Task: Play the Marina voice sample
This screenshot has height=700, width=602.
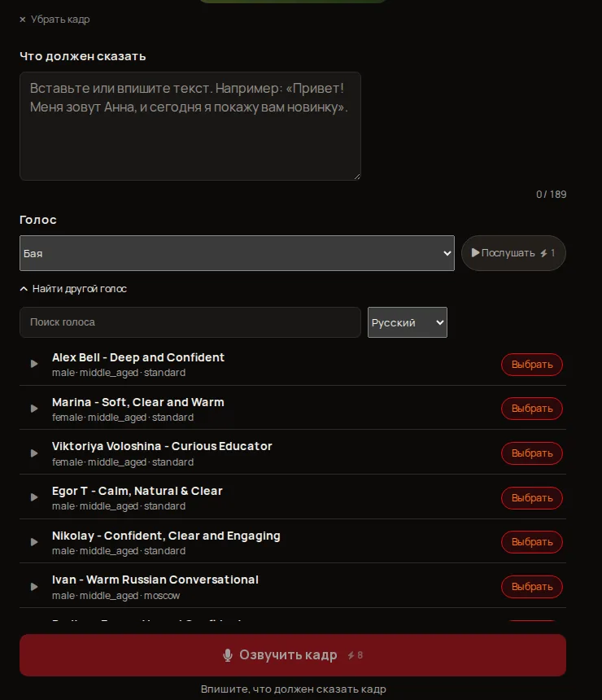Action: click(x=34, y=409)
